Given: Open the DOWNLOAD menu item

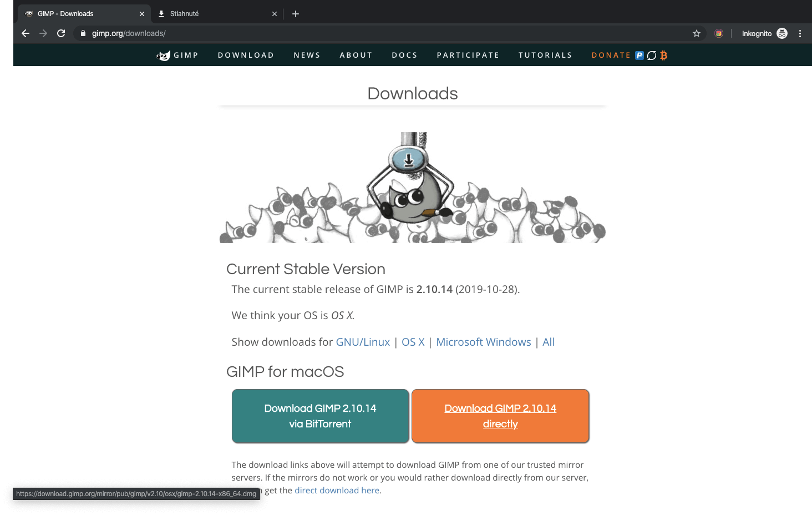Looking at the screenshot, I should [x=246, y=55].
